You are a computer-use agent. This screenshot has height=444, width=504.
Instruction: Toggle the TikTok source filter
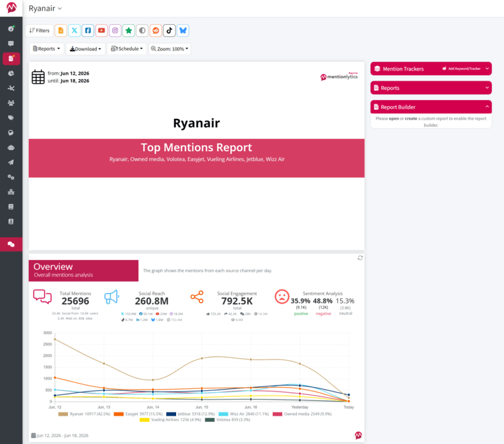169,30
